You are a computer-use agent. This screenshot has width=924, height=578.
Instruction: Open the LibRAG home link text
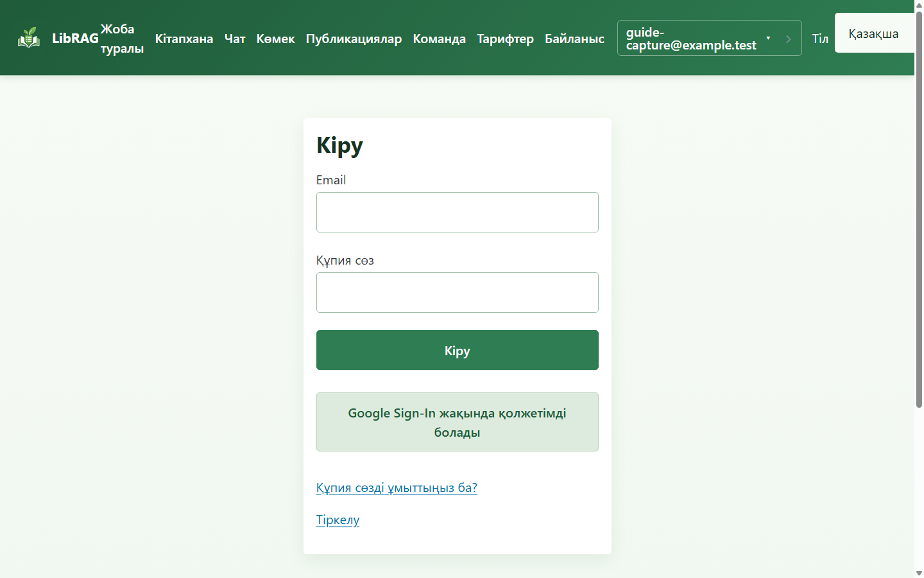point(75,39)
